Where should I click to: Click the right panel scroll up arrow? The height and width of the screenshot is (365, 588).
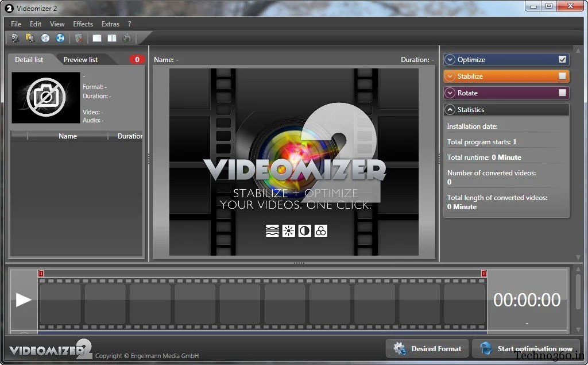pos(578,51)
